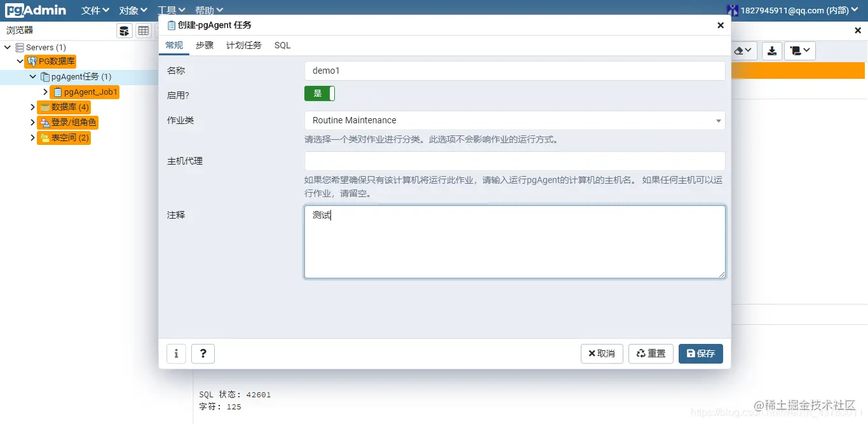Collapse the Servers tree node
The width and height of the screenshot is (868, 424).
(7, 47)
